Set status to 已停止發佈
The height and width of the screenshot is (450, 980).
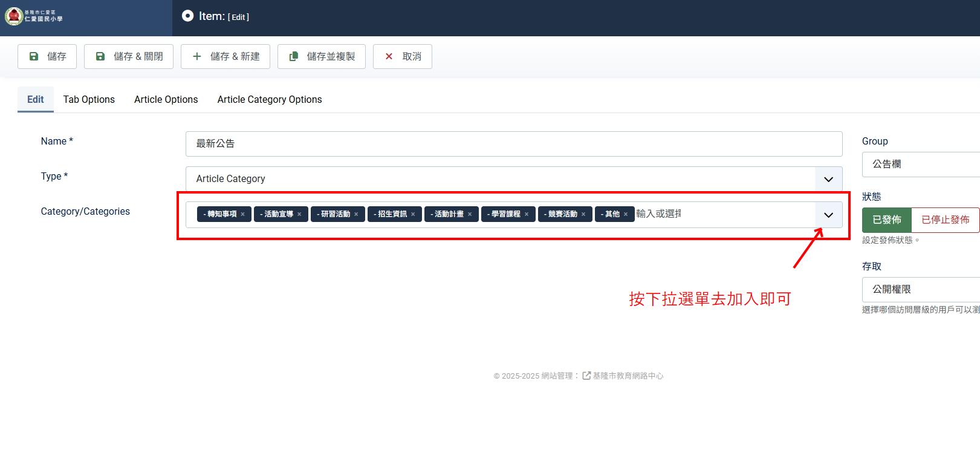pyautogui.click(x=946, y=220)
